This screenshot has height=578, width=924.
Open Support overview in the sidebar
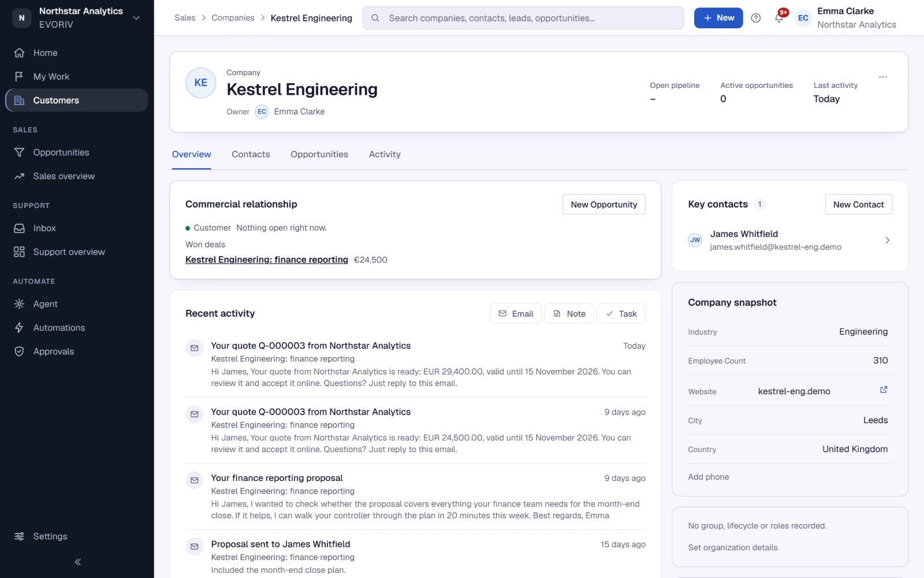click(77, 251)
